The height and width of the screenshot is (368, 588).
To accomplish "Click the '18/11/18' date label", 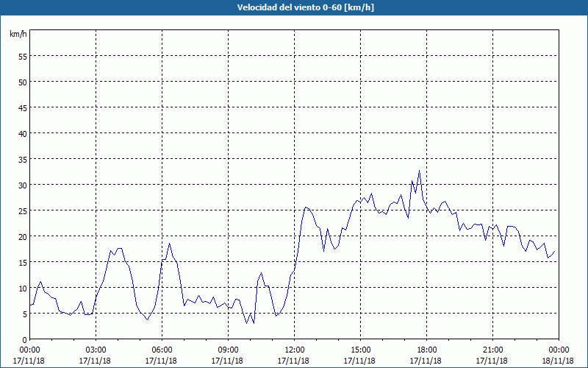I will point(558,361).
